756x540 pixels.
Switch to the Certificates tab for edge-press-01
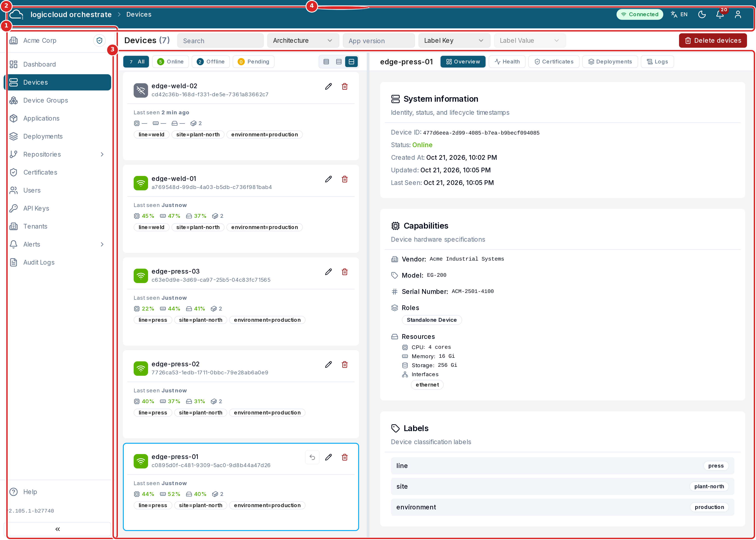[x=554, y=62]
